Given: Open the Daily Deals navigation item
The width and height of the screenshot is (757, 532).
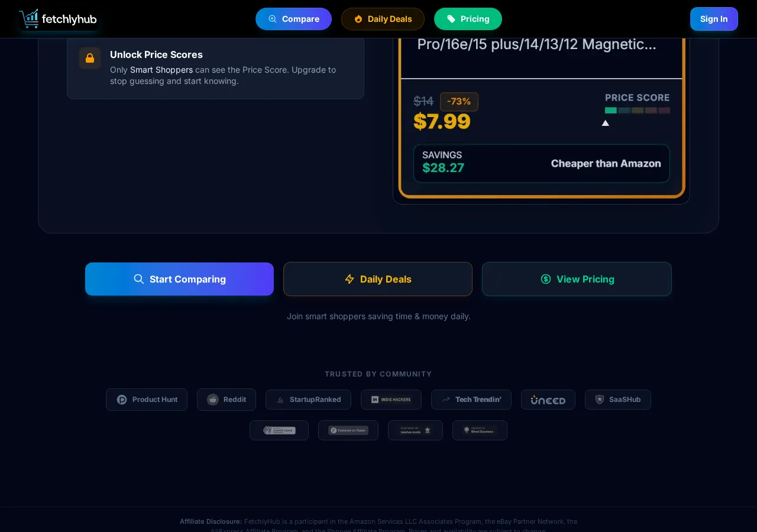Looking at the screenshot, I should [383, 19].
